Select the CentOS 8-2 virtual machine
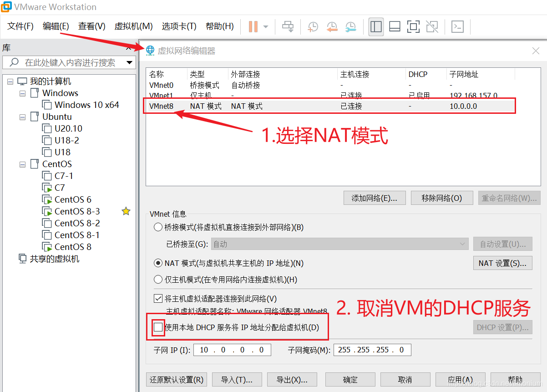The height and width of the screenshot is (392, 547). 71,223
